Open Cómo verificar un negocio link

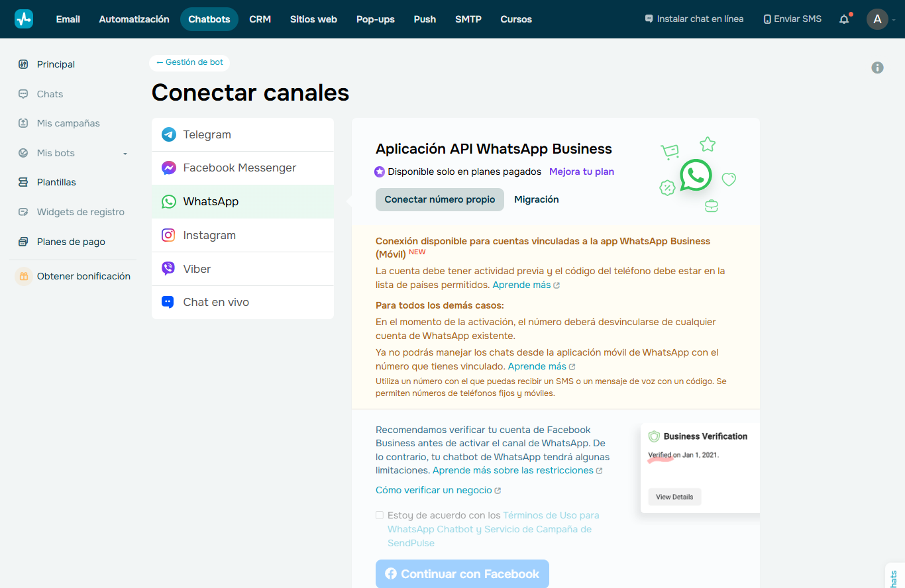pos(434,490)
